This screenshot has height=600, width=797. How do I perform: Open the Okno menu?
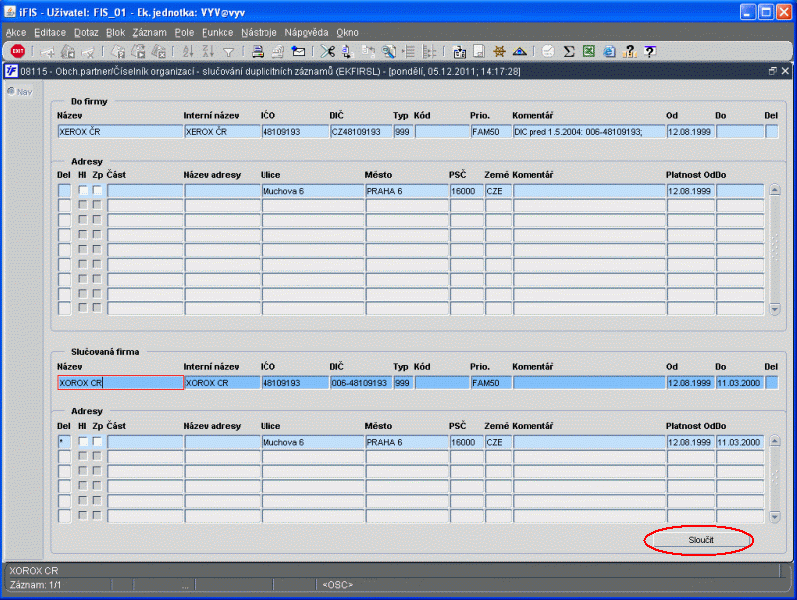pos(347,33)
